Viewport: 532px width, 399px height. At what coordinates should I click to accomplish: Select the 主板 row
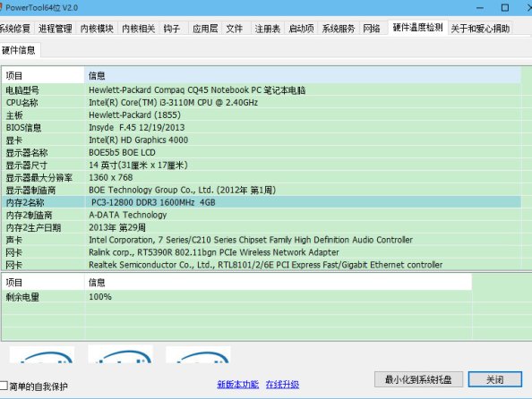coord(262,115)
